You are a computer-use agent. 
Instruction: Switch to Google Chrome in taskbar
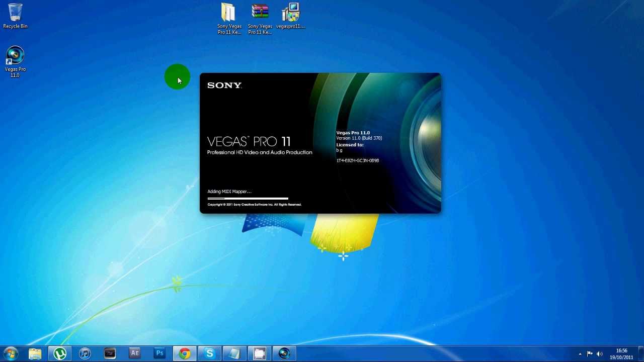(x=185, y=353)
